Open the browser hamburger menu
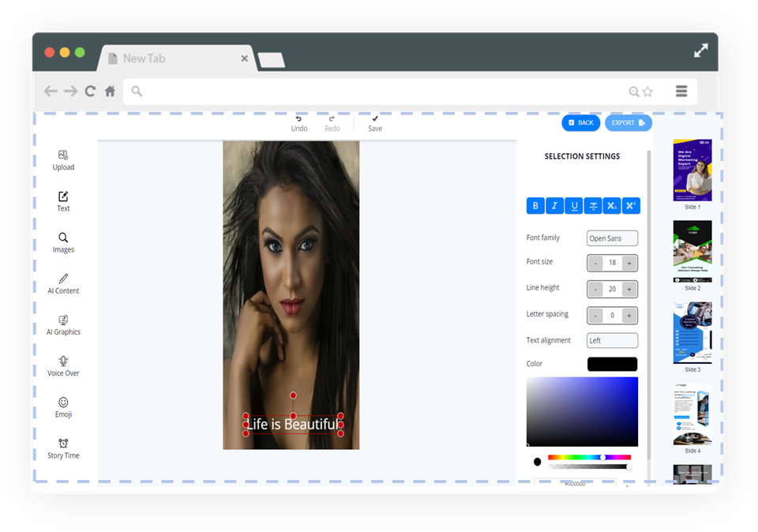The width and height of the screenshot is (758, 532). click(681, 91)
